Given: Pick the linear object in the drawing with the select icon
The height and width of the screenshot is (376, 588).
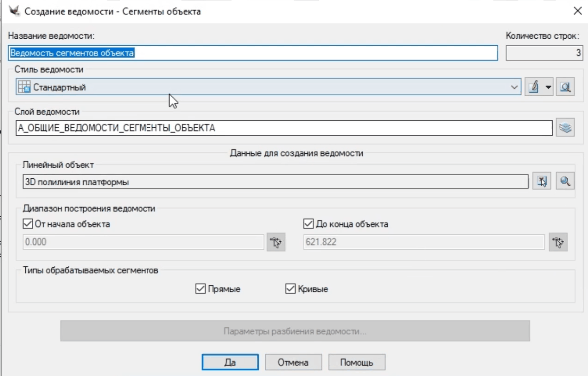Looking at the screenshot, I should (542, 182).
